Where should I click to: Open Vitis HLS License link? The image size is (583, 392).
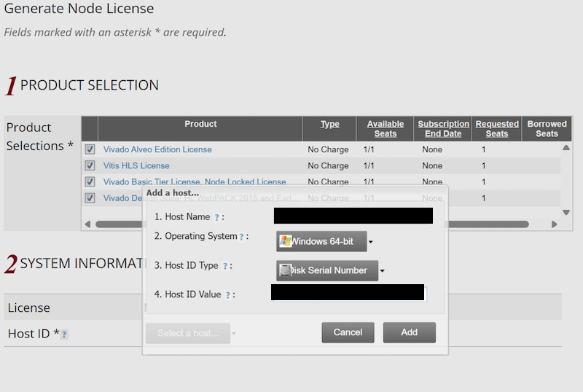click(136, 165)
